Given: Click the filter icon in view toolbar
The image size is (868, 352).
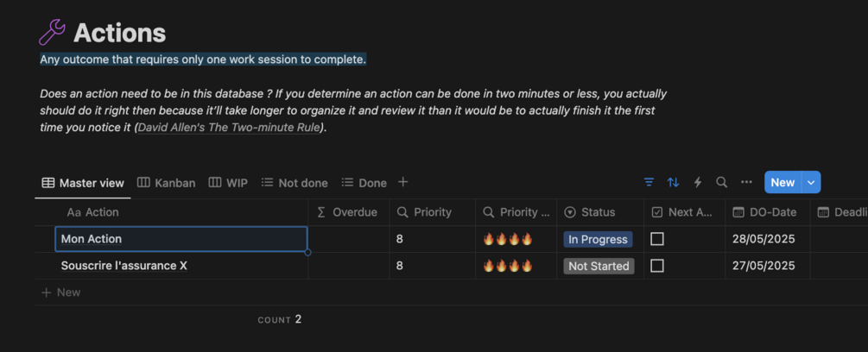Looking at the screenshot, I should coord(649,182).
